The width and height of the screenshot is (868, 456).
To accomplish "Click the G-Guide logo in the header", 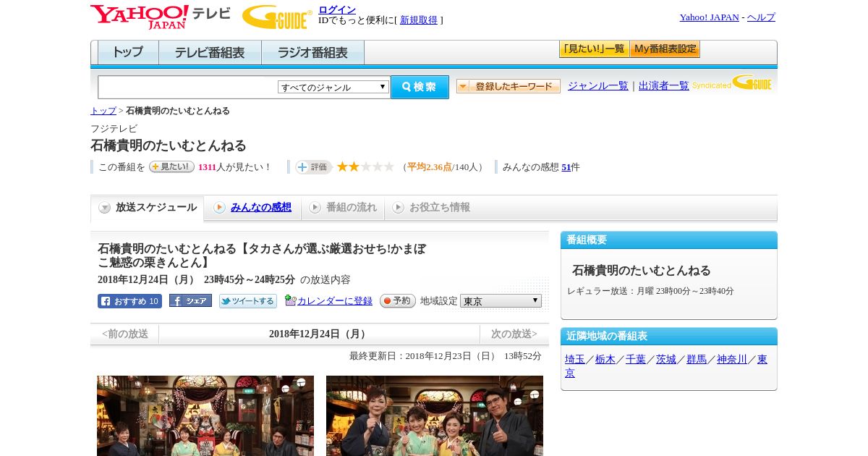I will [x=277, y=17].
